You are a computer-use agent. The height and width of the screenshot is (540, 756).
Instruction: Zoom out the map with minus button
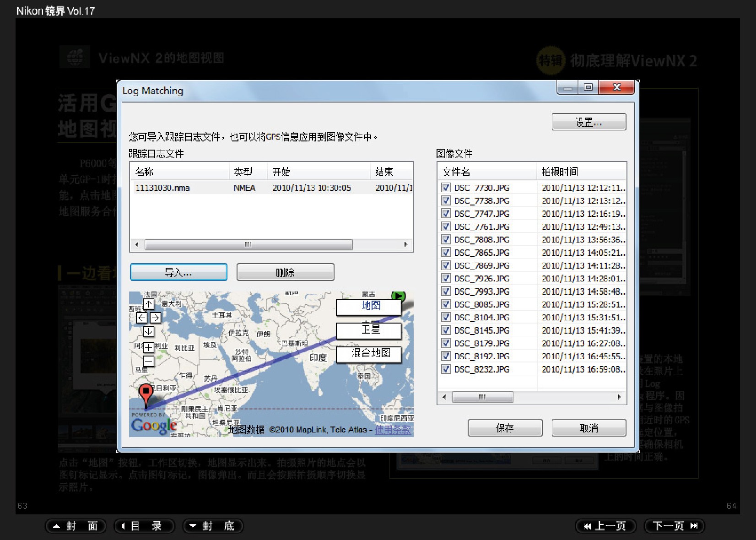pos(149,361)
